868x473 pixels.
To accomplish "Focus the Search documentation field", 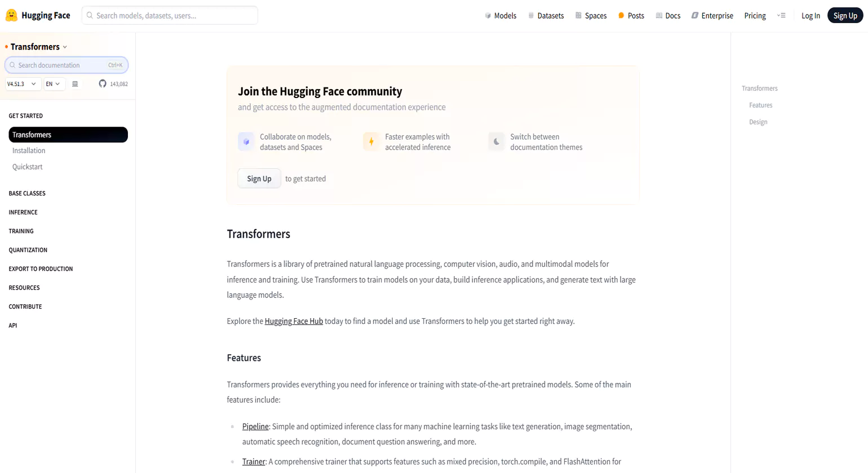I will point(62,65).
